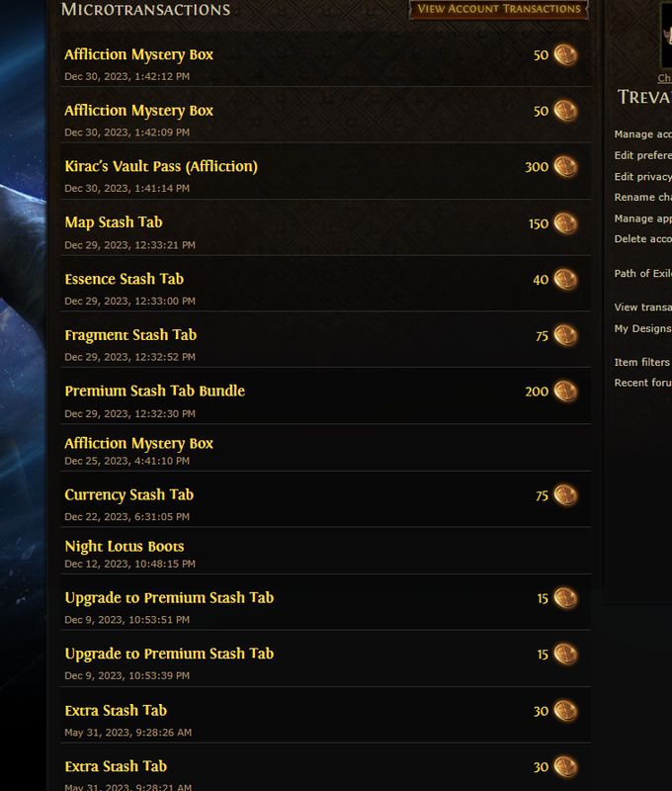Open View Account Transactions button
The width and height of the screenshot is (672, 791).
click(499, 9)
